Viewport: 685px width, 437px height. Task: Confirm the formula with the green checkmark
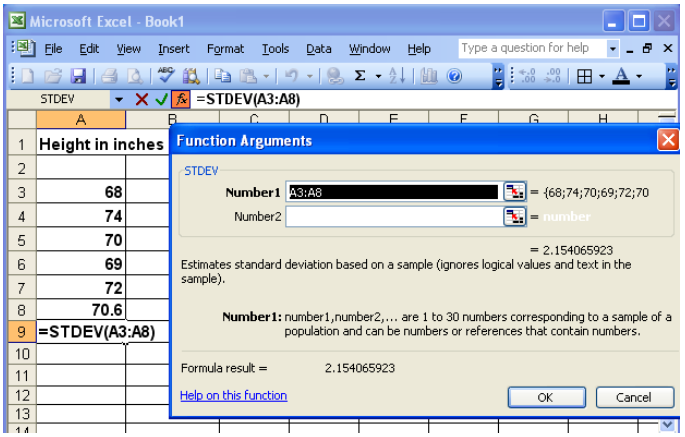(x=161, y=99)
